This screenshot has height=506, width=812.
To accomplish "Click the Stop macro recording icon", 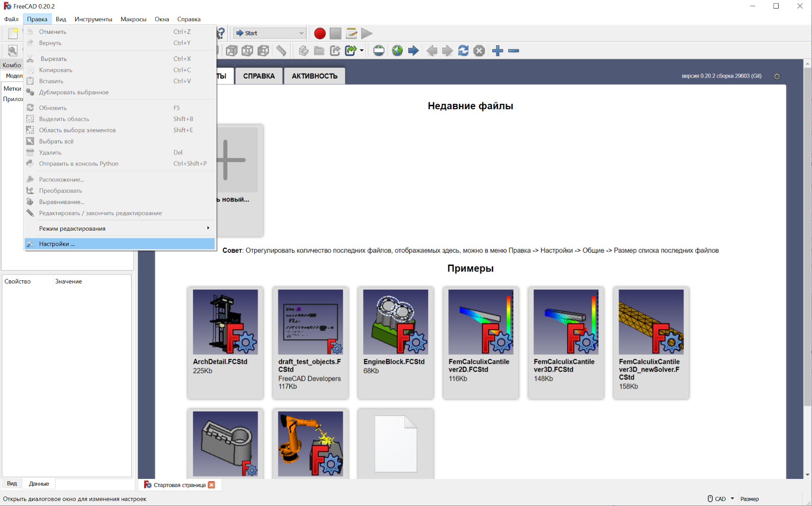I will pos(336,33).
